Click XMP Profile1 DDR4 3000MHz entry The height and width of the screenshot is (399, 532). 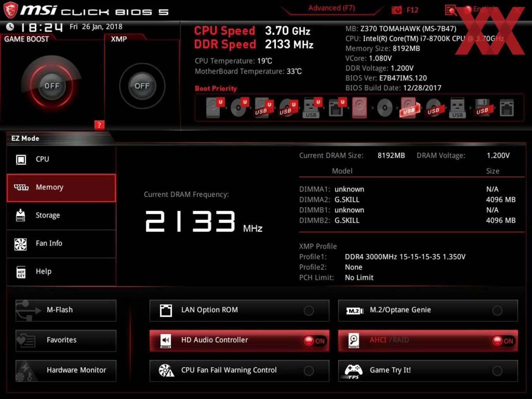click(x=405, y=257)
